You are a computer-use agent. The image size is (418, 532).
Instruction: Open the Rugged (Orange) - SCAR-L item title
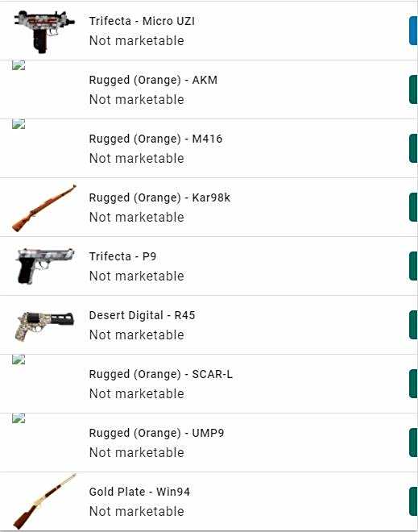coord(161,374)
